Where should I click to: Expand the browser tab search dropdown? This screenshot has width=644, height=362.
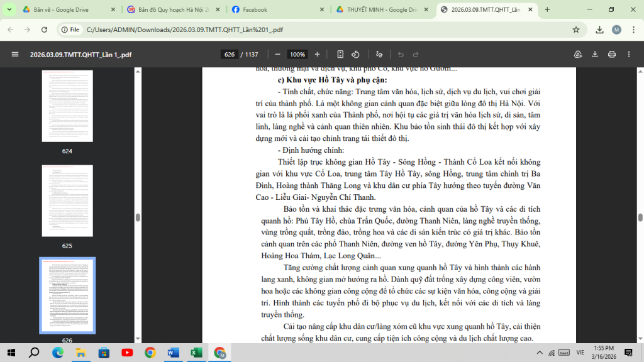coord(9,9)
